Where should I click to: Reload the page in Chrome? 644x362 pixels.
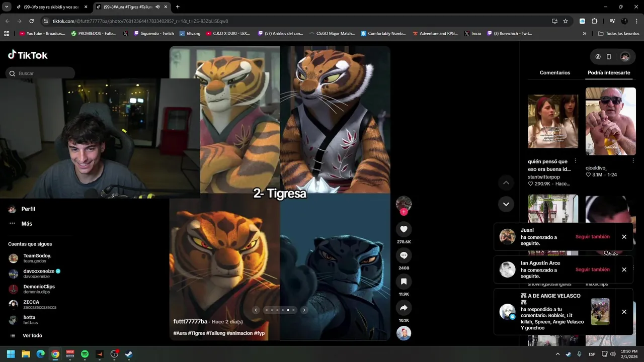coord(31,21)
